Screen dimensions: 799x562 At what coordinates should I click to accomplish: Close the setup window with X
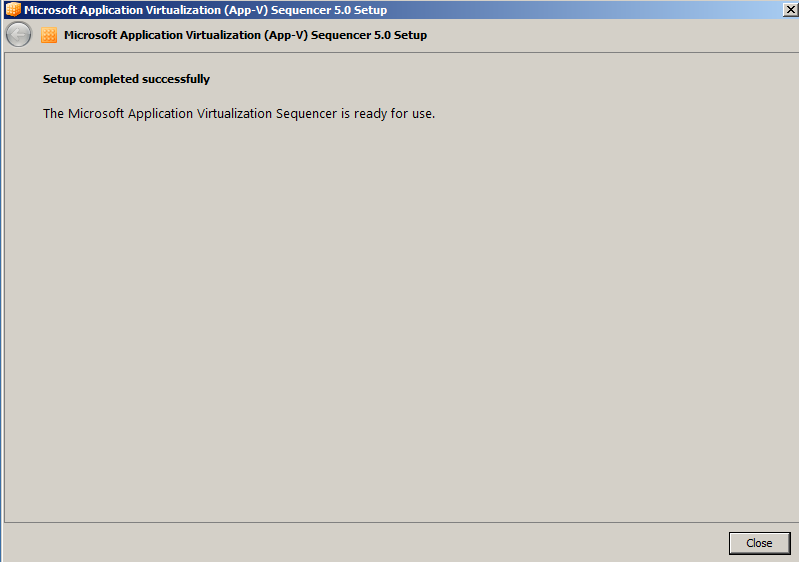click(790, 9)
